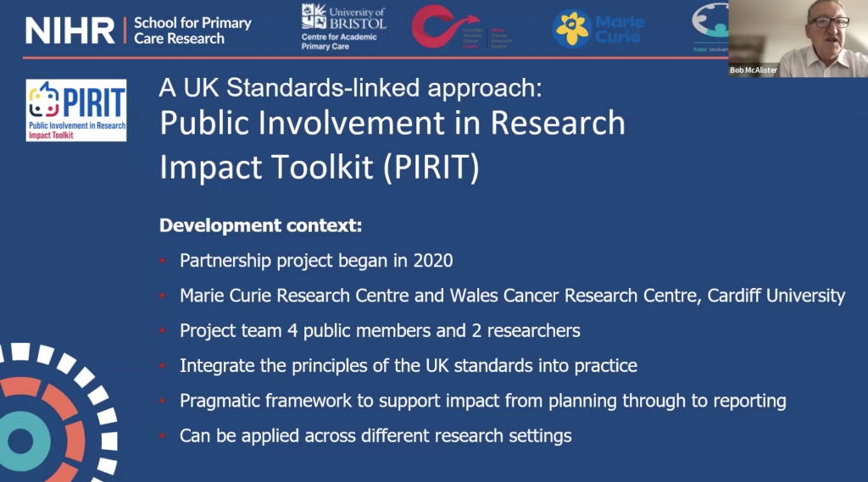Click the "Project team 4 public members" bullet

click(380, 330)
